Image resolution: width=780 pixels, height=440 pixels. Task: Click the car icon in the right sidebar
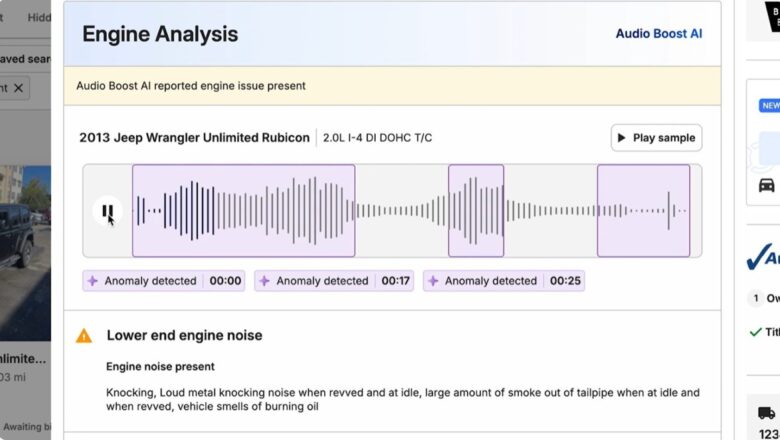click(x=766, y=185)
